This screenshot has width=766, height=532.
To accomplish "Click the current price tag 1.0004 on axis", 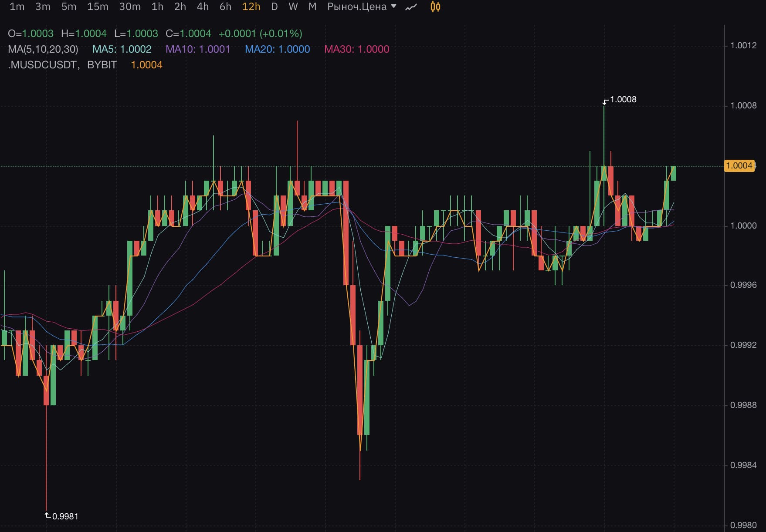I will [x=739, y=165].
